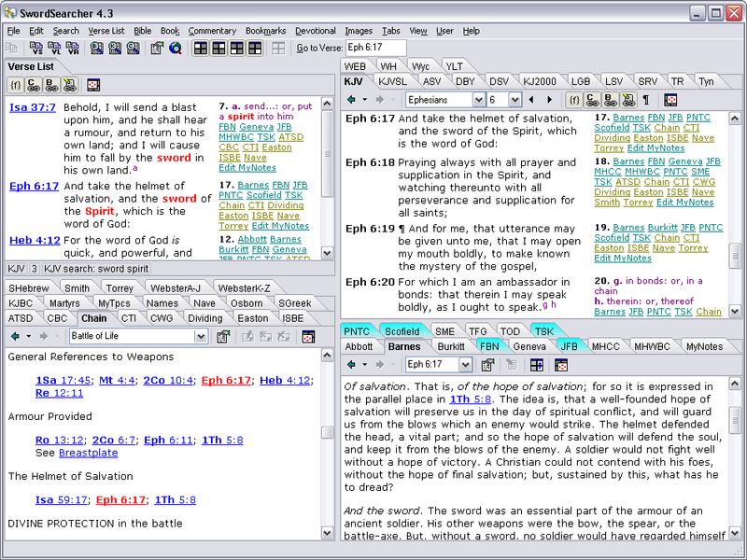Viewport: 747px width, 560px height.
Task: Open the Isa 37:7 verse link
Action: click(x=33, y=107)
